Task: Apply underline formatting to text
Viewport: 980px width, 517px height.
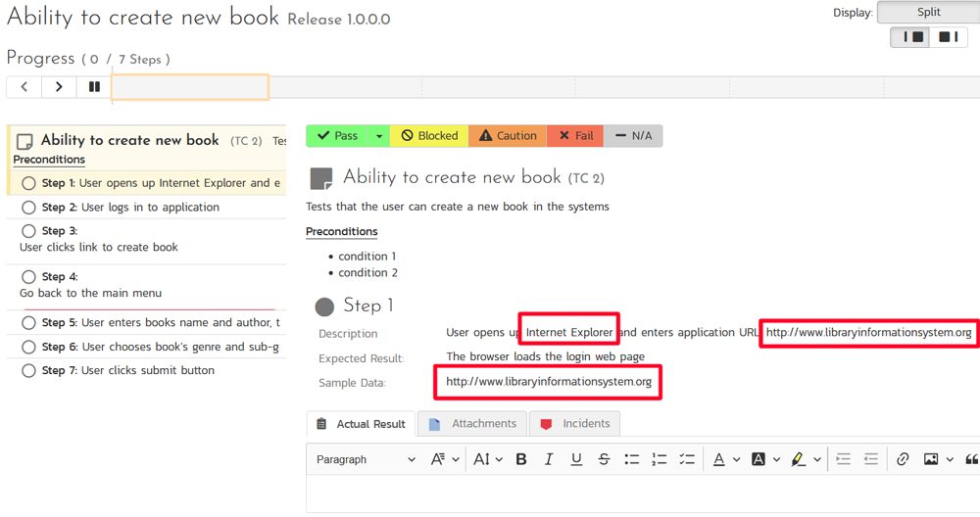Action: [x=576, y=459]
